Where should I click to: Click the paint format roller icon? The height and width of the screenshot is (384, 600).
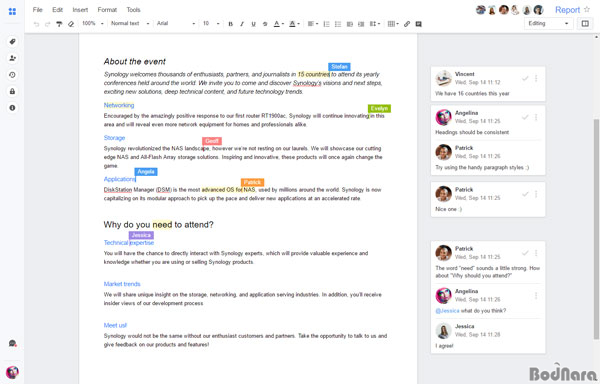(x=59, y=24)
